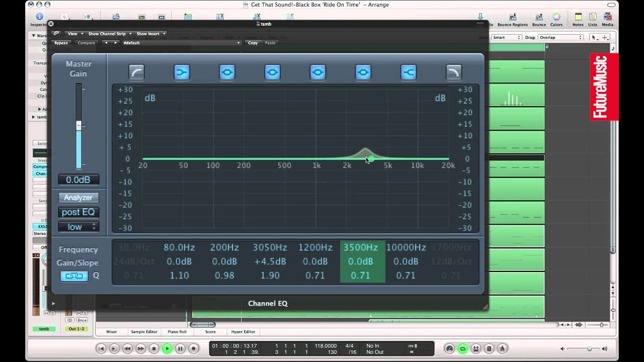
Task: Click the +4.5dB gain value
Action: click(x=270, y=261)
